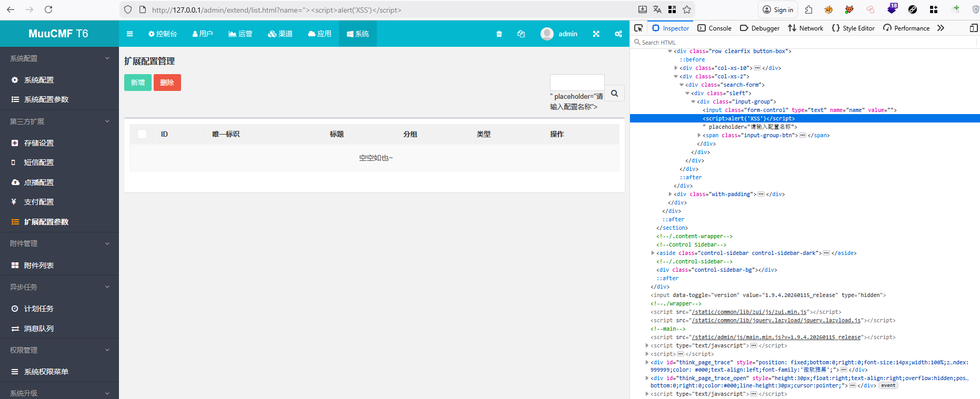The image size is (980, 399).
Task: Toggle responsive design mode icon in DevTools
Action: click(973, 28)
